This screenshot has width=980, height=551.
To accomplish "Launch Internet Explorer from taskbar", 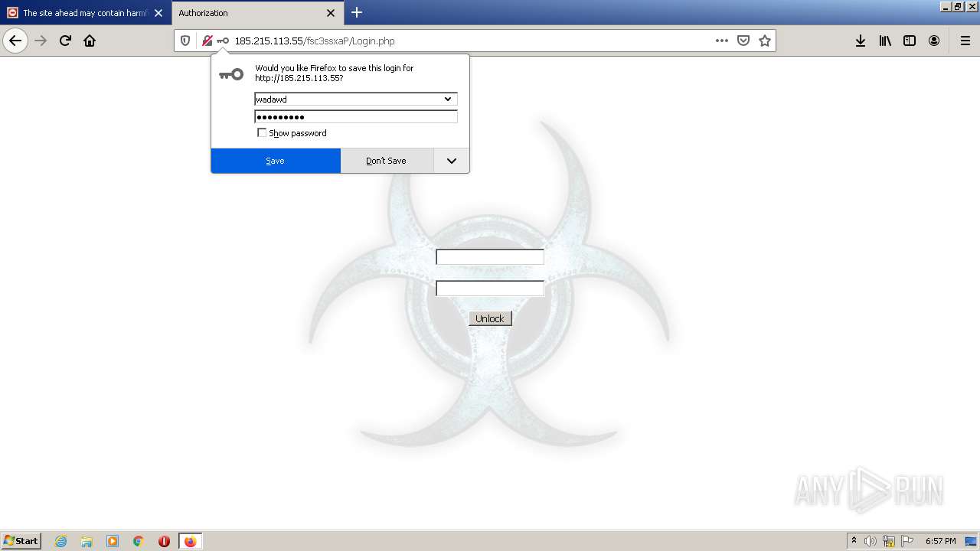I will pyautogui.click(x=60, y=541).
